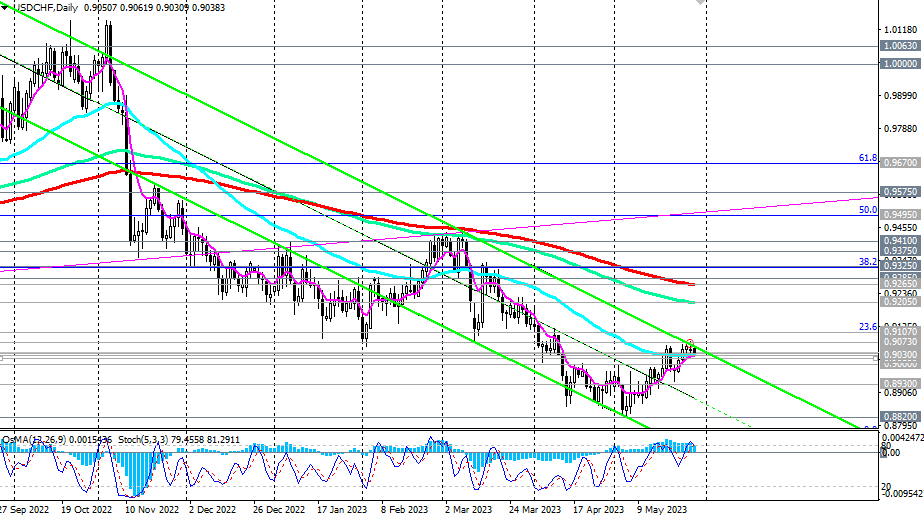
Task: Select the 0.89300 price level tag
Action: 900,384
